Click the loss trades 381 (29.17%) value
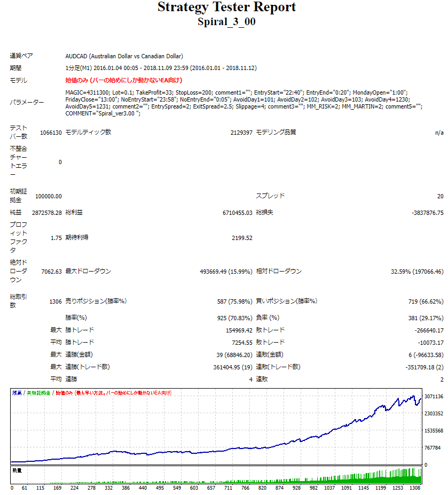This screenshot has height=495, width=448. point(426,318)
